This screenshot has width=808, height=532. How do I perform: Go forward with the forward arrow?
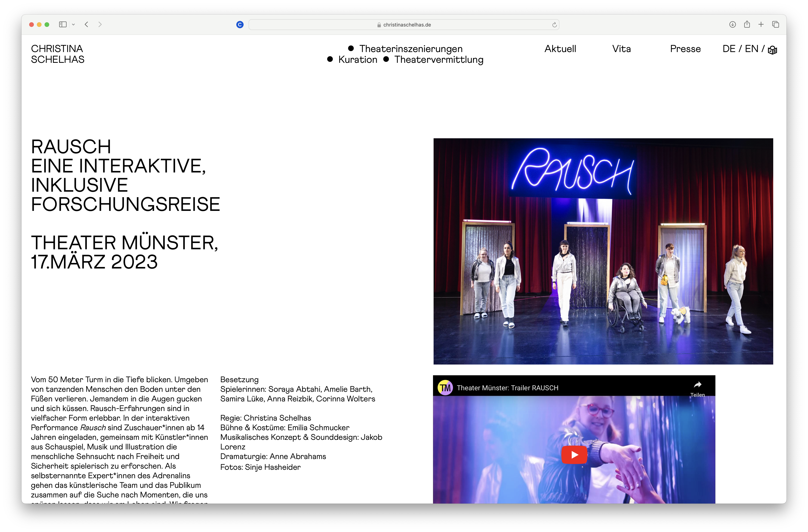(100, 24)
